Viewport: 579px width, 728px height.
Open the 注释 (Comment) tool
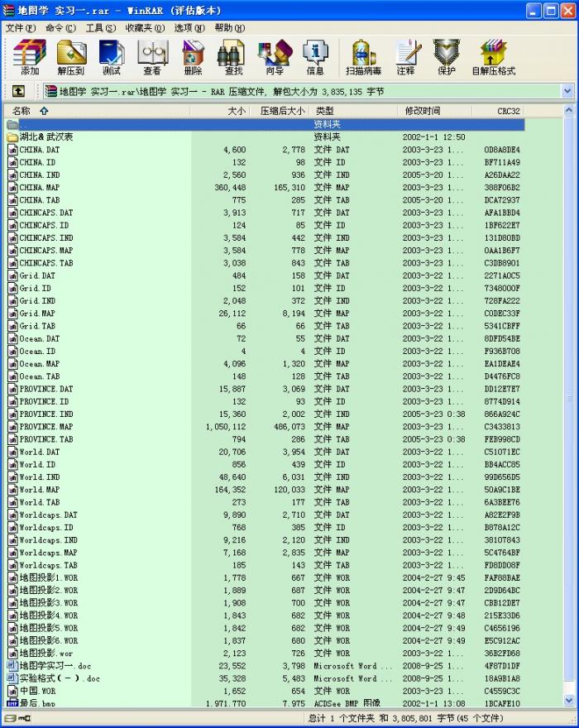click(x=405, y=57)
